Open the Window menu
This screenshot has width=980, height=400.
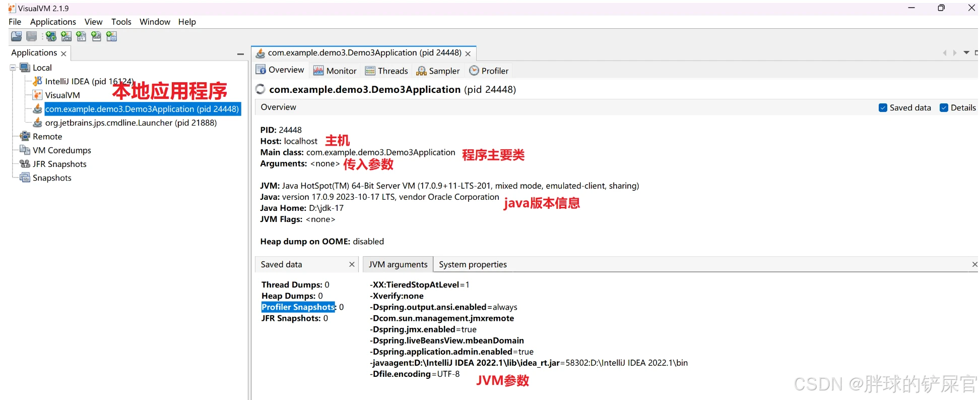click(155, 22)
